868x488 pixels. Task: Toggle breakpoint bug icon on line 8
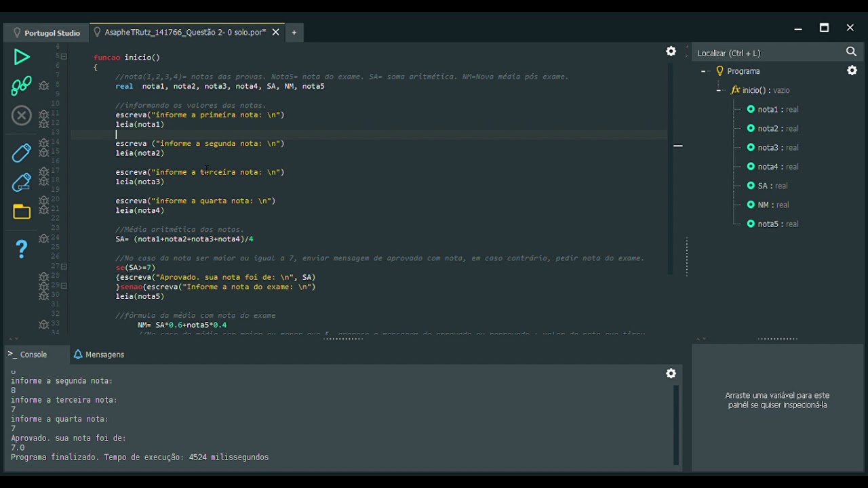coord(43,85)
